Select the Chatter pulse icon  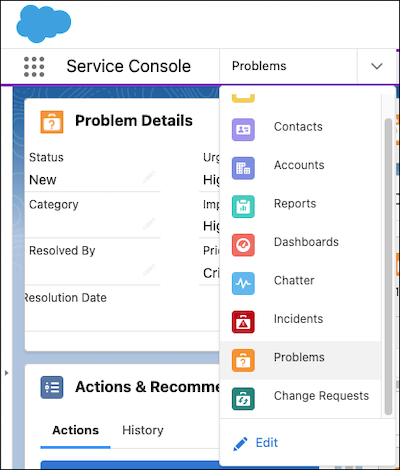[243, 283]
